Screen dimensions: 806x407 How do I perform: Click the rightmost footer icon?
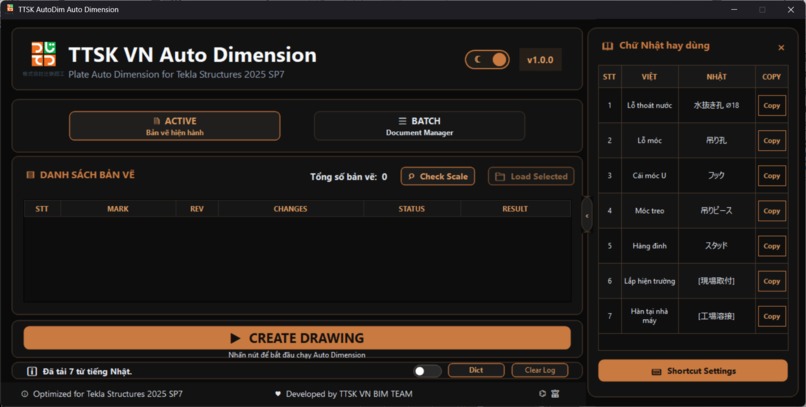(x=555, y=394)
